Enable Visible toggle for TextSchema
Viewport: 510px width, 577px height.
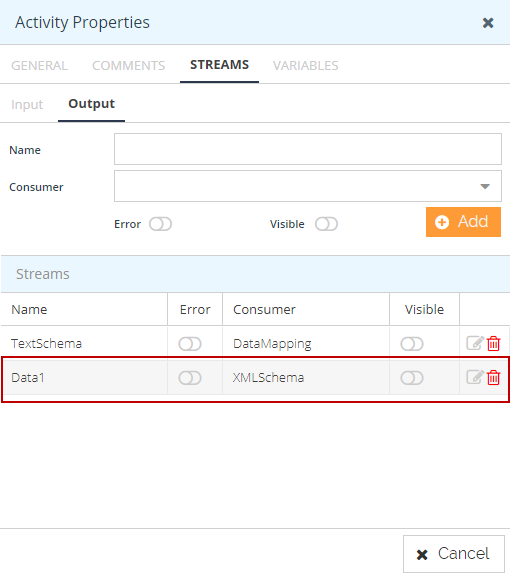click(412, 344)
